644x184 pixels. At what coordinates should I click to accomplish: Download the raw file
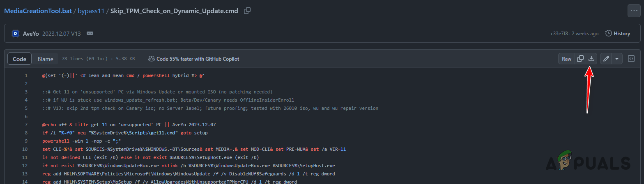coord(591,59)
